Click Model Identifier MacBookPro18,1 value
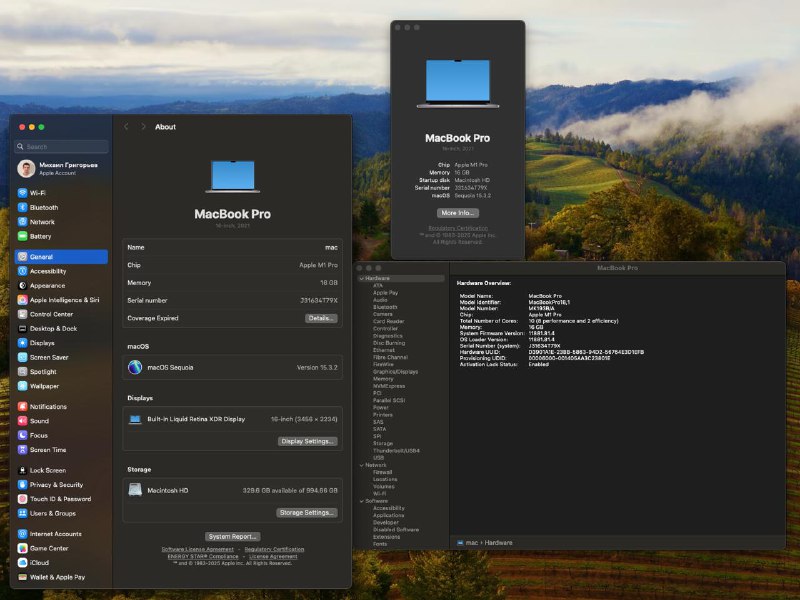This screenshot has width=800, height=600. 549,302
